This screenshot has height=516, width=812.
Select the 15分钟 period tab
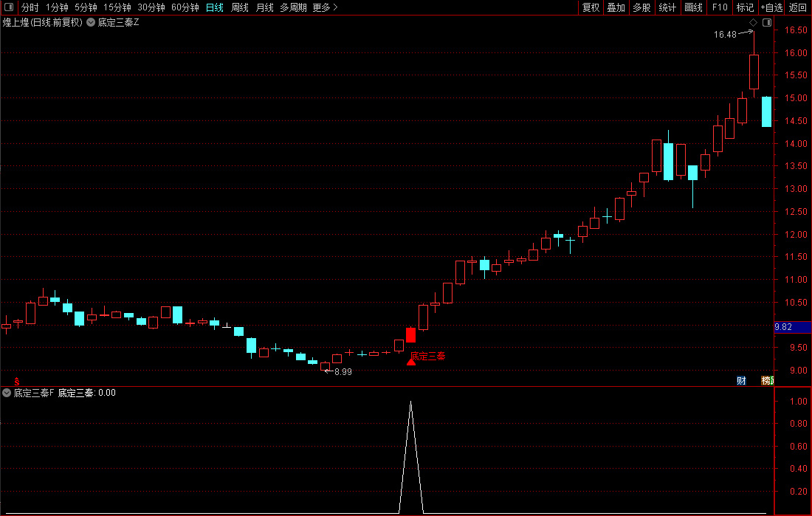pos(117,7)
